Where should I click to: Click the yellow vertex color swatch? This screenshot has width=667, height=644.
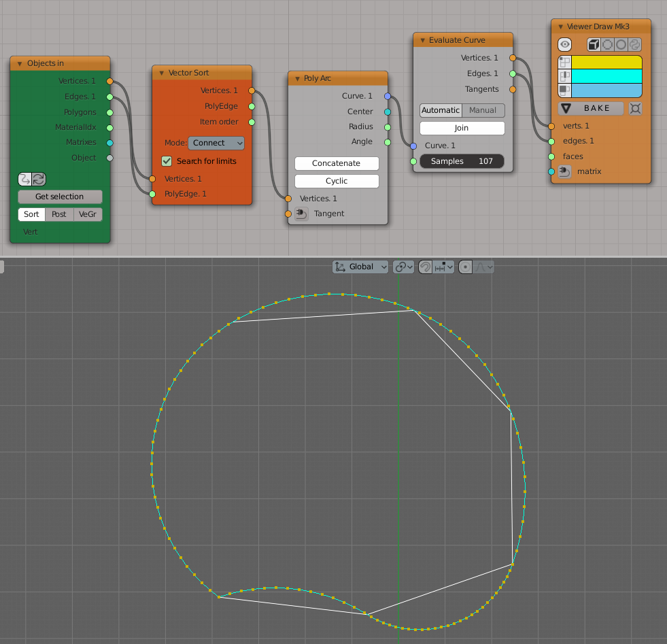tap(605, 62)
